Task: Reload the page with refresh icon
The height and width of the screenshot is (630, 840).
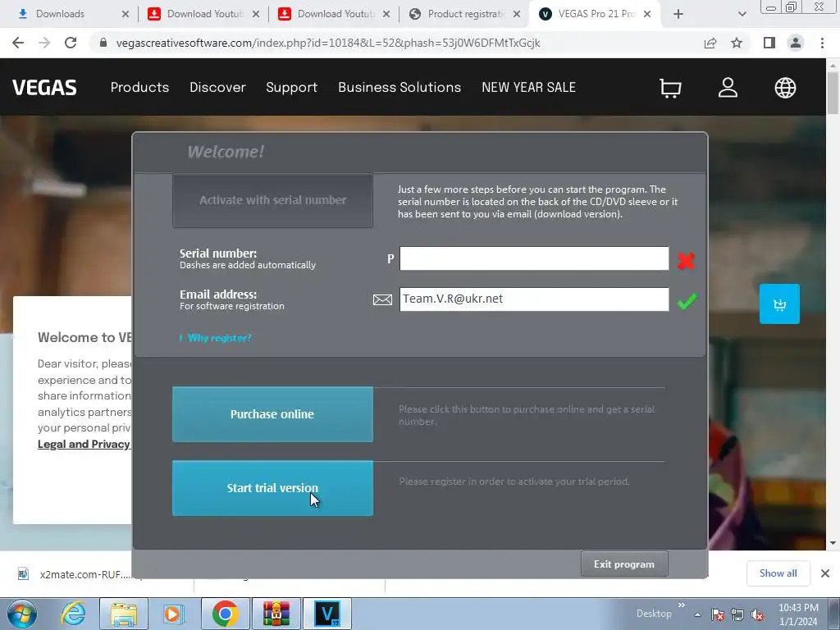Action: (71, 43)
